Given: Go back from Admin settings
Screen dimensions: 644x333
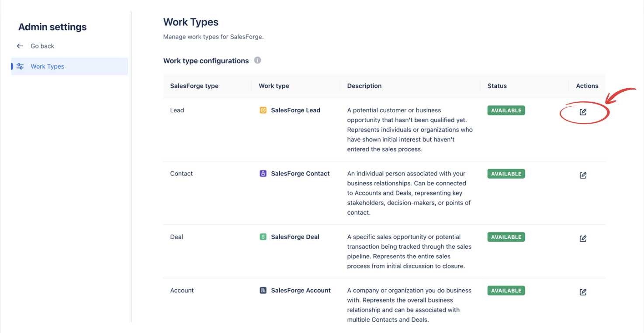Looking at the screenshot, I should coord(42,46).
